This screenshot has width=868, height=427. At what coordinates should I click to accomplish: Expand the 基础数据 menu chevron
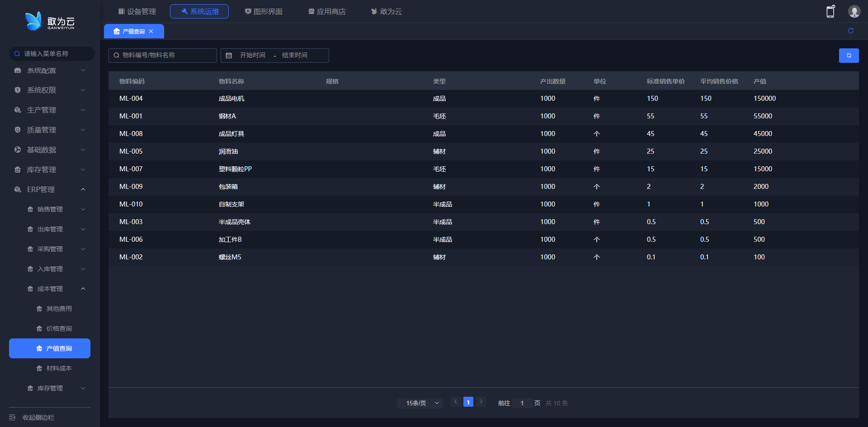(83, 150)
